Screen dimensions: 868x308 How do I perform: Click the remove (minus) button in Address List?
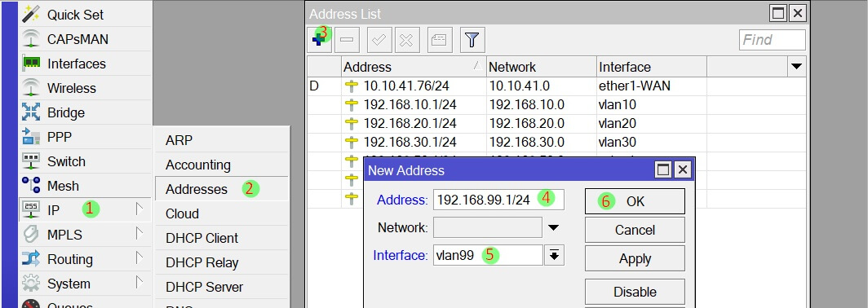click(347, 40)
